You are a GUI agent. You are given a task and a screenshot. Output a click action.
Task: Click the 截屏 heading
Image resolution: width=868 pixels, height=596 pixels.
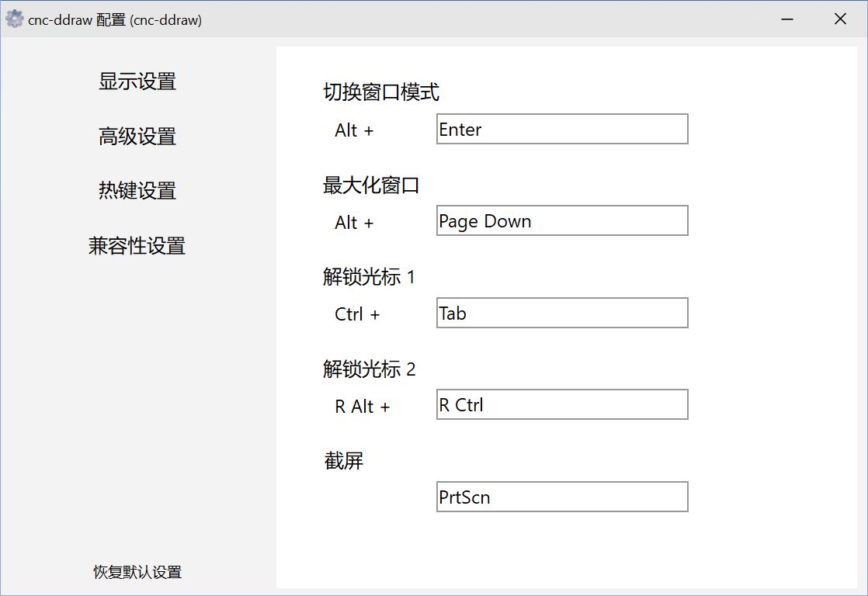(343, 461)
